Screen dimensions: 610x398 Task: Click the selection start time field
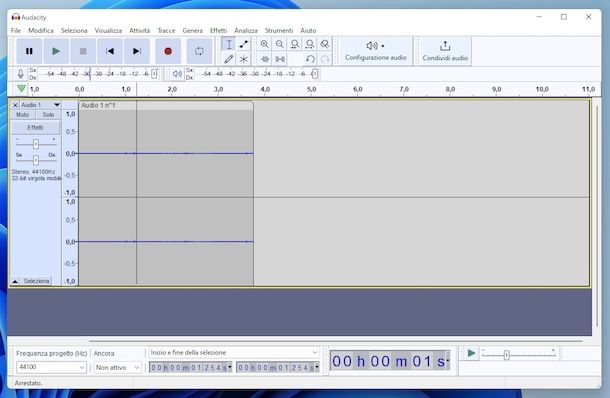coord(190,367)
